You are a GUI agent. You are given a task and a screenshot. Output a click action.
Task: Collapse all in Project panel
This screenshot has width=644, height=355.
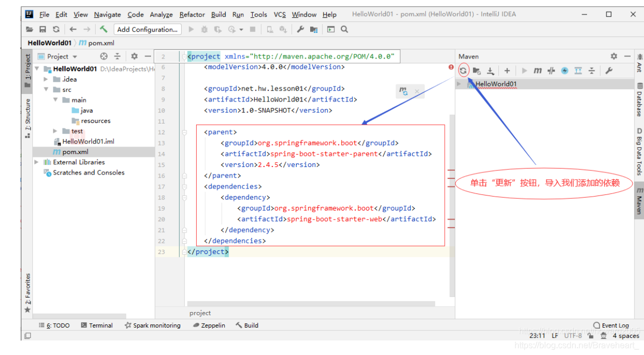pyautogui.click(x=118, y=56)
